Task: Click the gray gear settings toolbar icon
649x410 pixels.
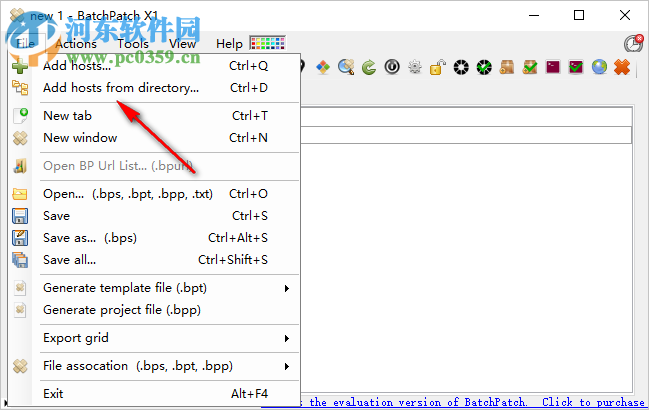Action: click(x=415, y=67)
